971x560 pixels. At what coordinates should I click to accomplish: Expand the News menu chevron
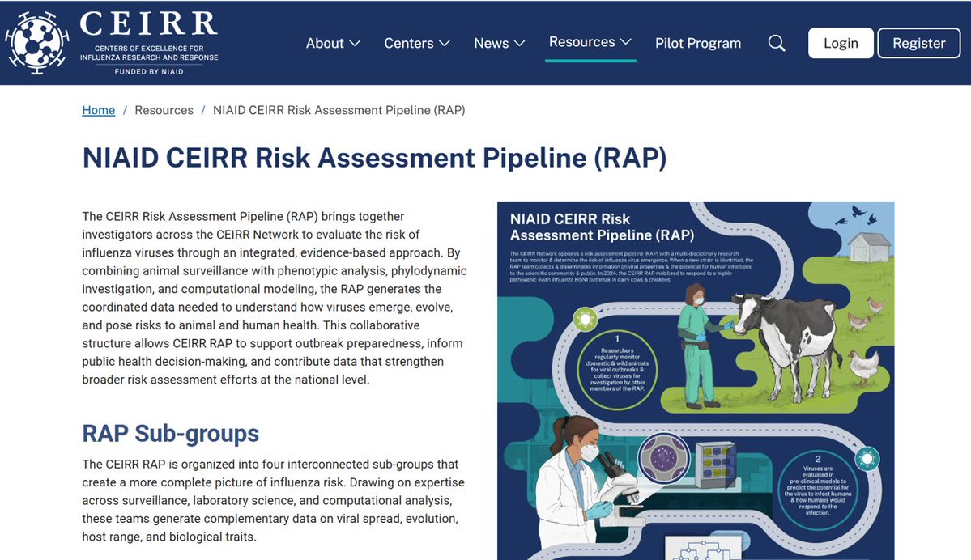click(x=520, y=44)
